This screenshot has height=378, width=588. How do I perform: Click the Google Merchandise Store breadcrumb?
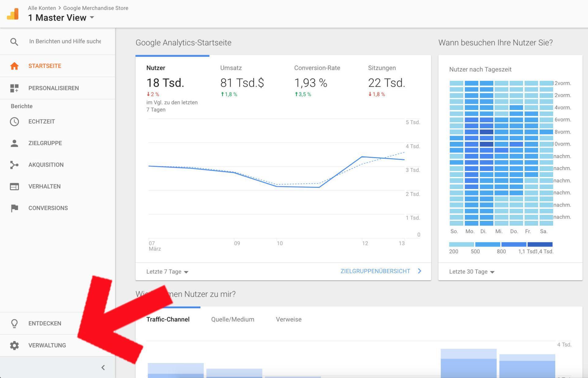[x=96, y=8]
